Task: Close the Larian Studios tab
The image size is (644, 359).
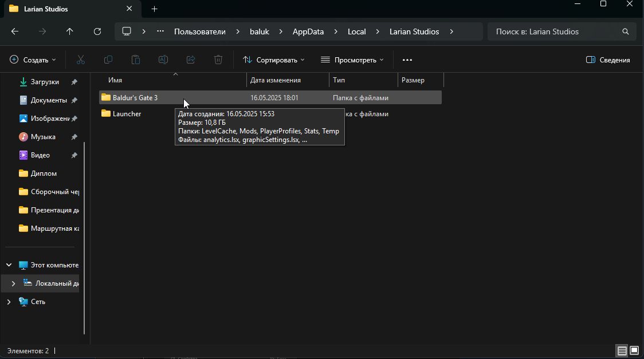Action: (x=129, y=9)
